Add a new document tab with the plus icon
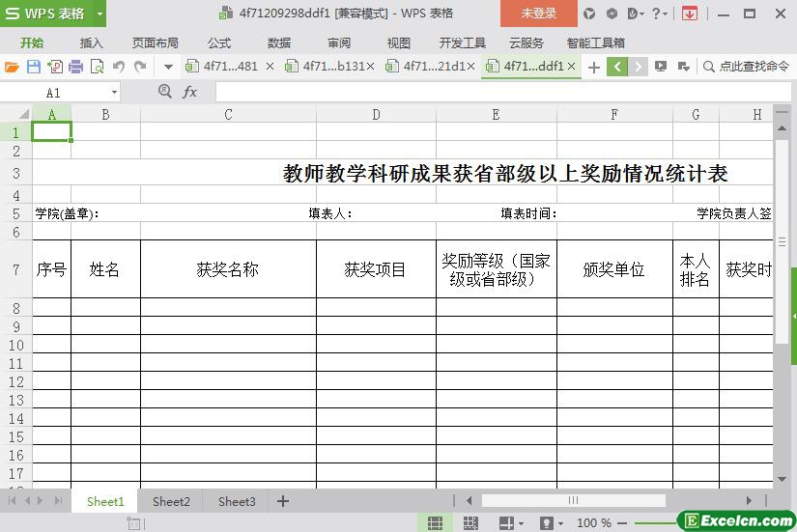 tap(594, 67)
